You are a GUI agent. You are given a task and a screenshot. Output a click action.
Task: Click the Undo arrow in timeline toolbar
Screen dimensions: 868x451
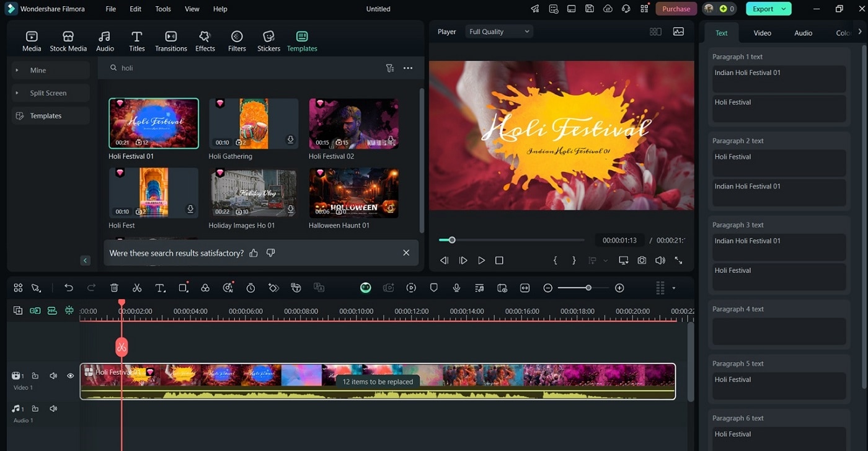click(69, 288)
